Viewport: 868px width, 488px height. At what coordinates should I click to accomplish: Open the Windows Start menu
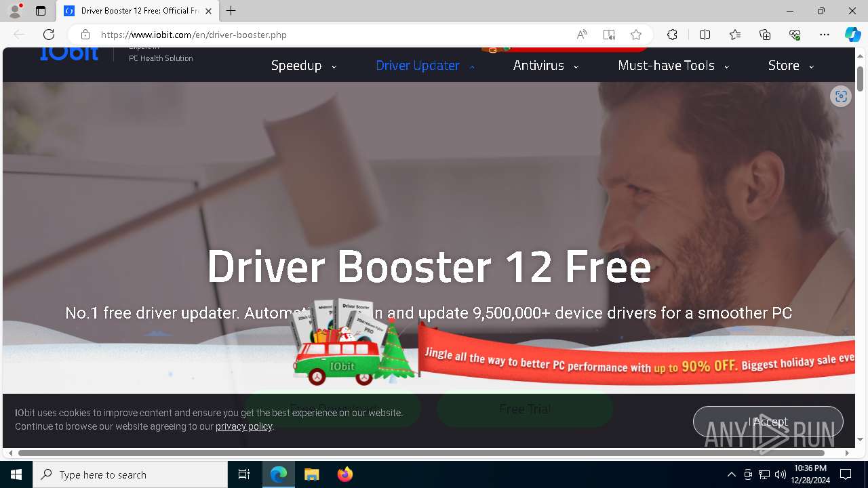pos(16,474)
